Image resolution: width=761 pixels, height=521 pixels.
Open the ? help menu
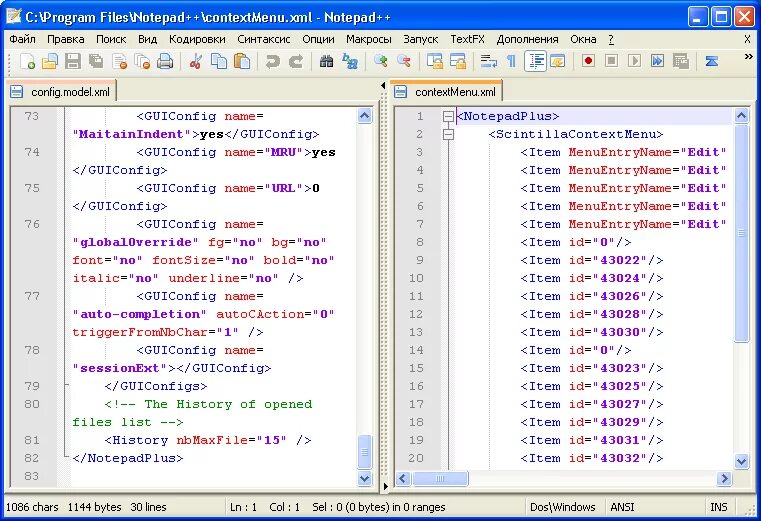611,39
